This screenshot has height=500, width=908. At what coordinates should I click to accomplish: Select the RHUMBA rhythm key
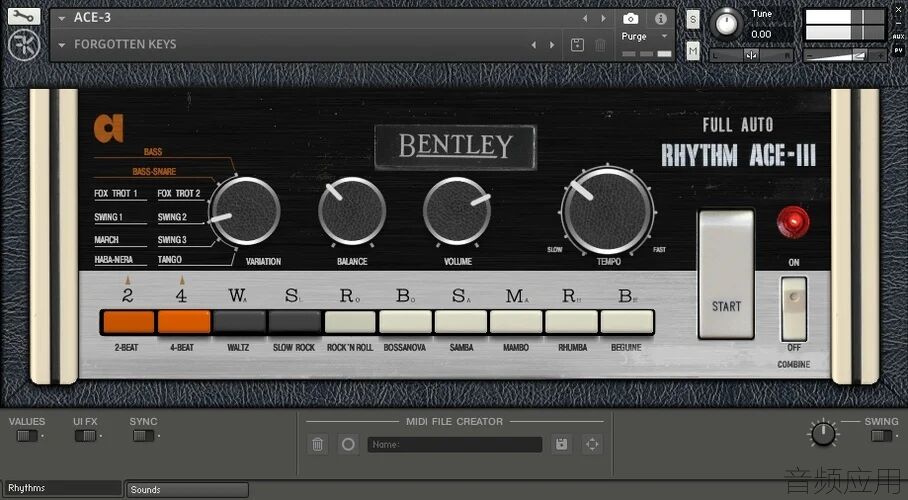[x=572, y=322]
